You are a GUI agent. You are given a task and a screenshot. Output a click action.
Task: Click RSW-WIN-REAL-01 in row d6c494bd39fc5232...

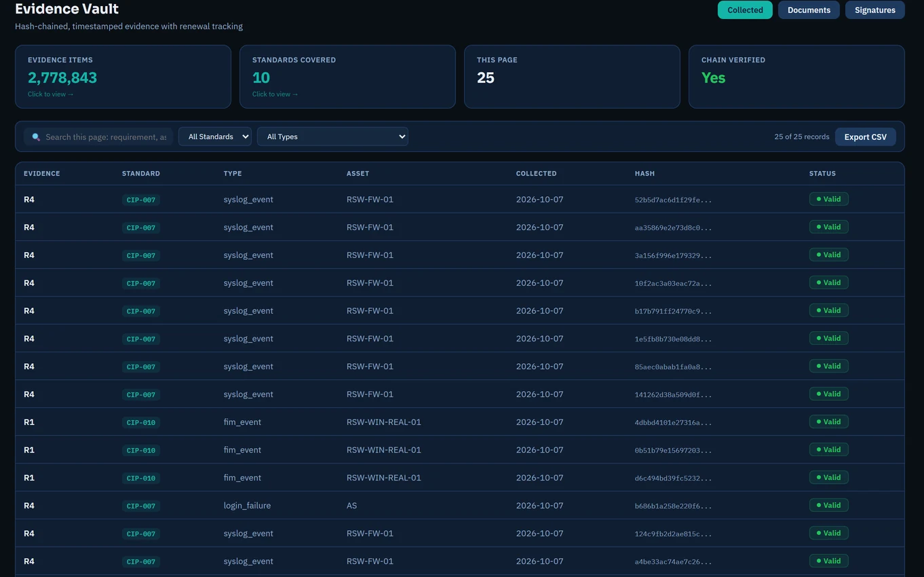click(x=383, y=478)
